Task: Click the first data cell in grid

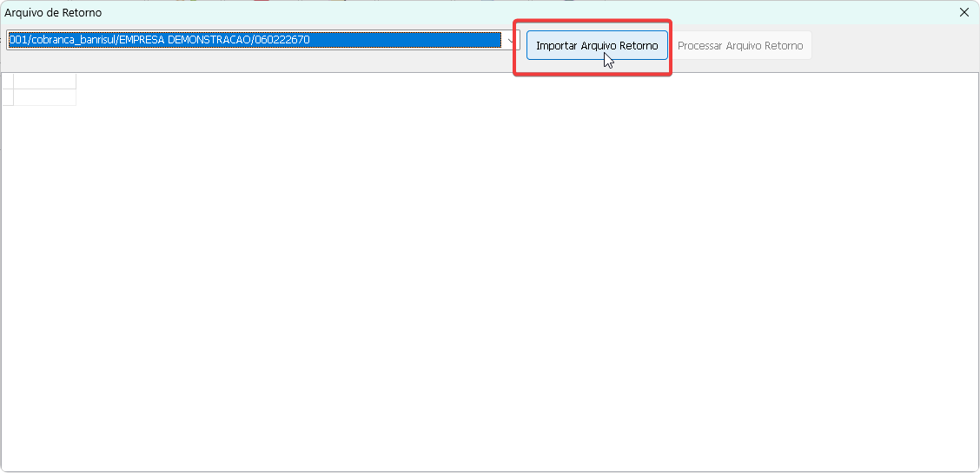Action: click(45, 97)
